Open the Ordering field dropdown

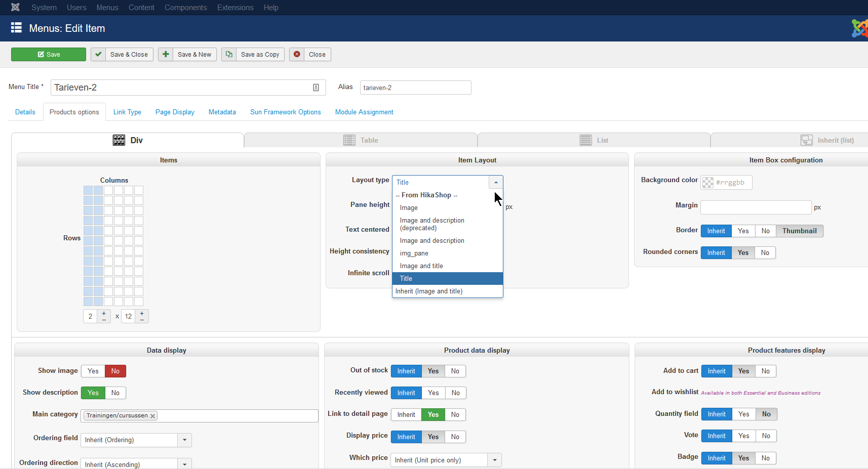pyautogui.click(x=136, y=440)
